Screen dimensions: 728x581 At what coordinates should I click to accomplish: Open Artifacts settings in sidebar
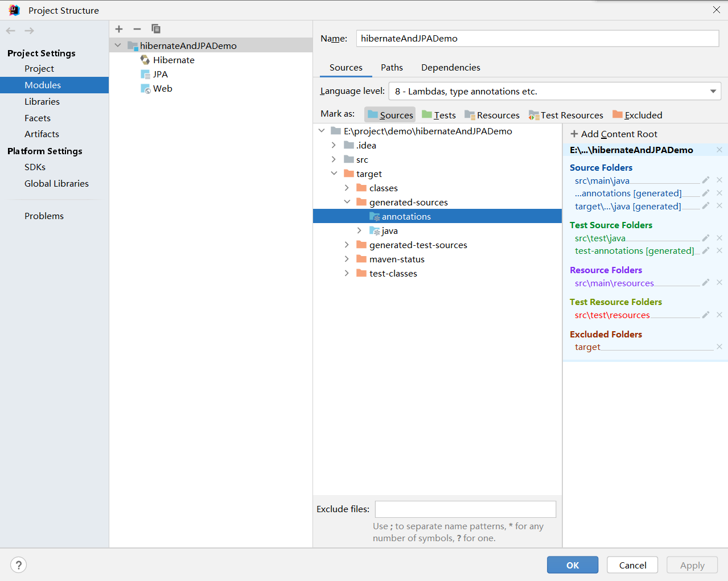tap(42, 134)
